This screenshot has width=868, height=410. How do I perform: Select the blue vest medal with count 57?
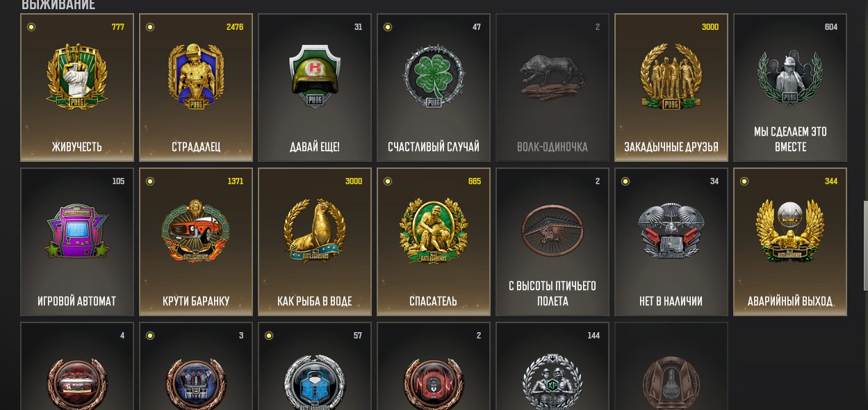click(315, 366)
